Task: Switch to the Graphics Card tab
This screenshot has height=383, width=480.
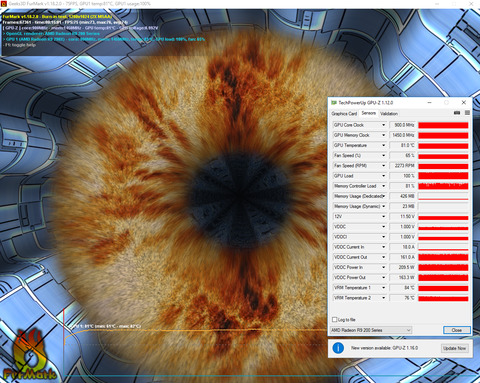Action: click(x=344, y=114)
